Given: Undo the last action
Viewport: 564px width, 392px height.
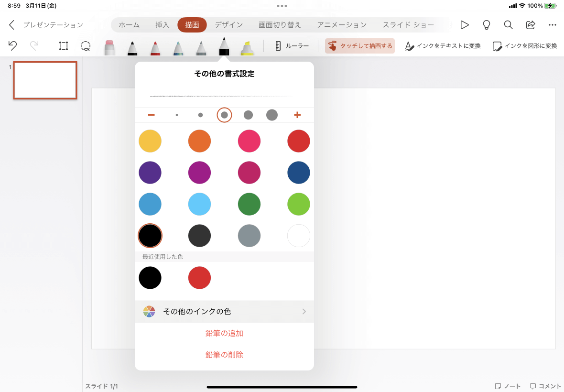Looking at the screenshot, I should click(12, 46).
